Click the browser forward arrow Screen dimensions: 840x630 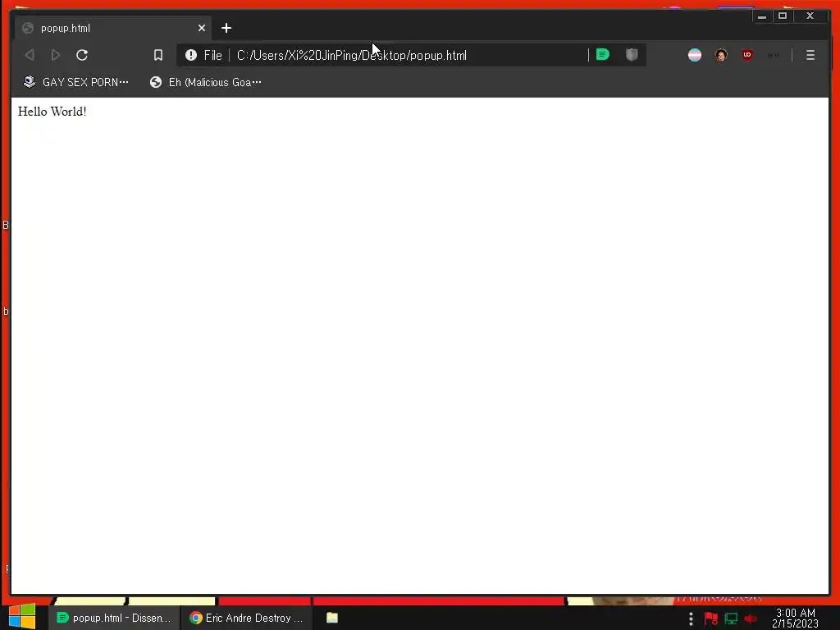click(55, 55)
